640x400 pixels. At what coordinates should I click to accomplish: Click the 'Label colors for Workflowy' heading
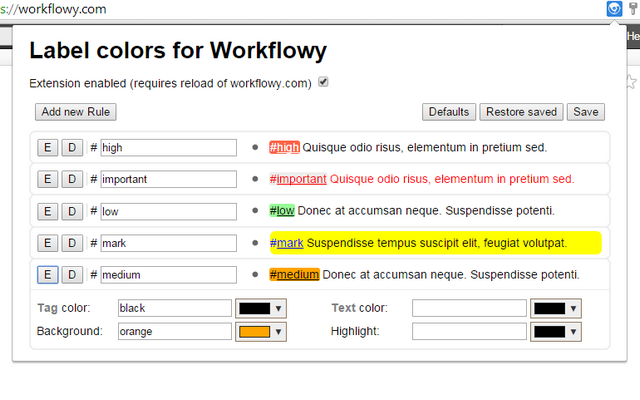click(178, 51)
